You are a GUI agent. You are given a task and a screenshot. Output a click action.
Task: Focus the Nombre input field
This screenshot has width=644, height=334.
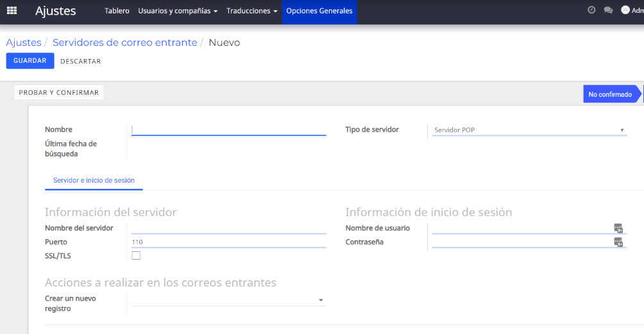[229, 130]
